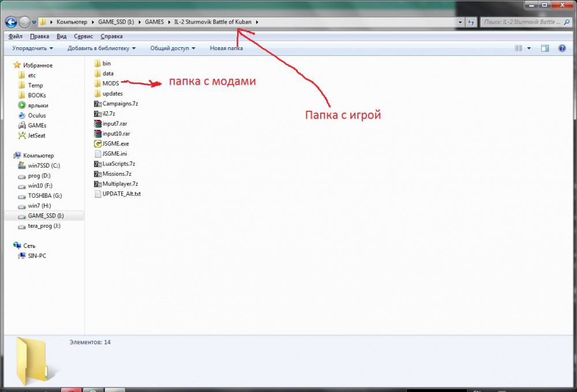Image resolution: width=577 pixels, height=392 pixels.
Task: Select GAMES breadcrumb segment
Action: point(154,22)
